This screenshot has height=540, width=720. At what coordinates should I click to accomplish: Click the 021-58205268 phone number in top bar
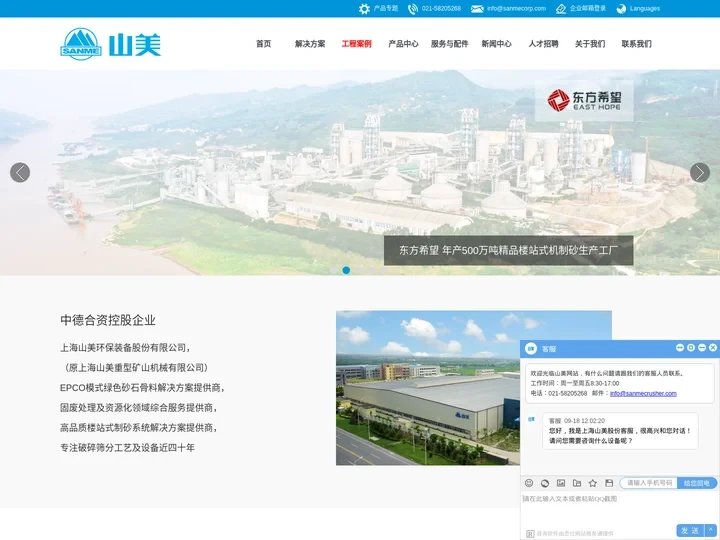click(441, 8)
